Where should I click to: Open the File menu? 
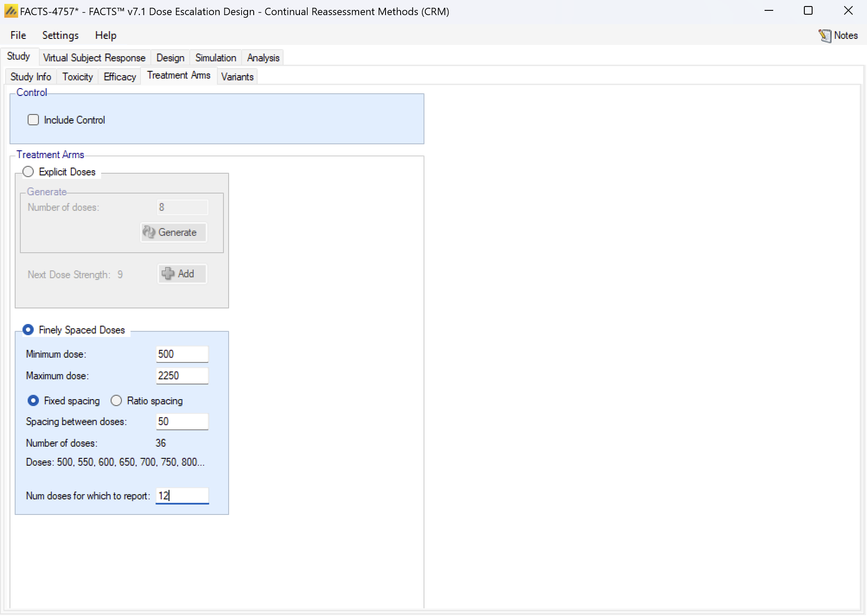pos(18,35)
